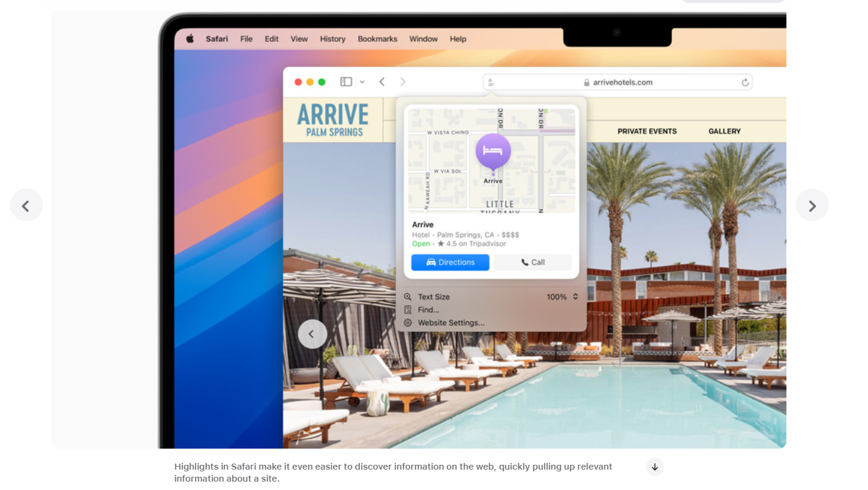Click the Arrive Palm Springs logo
This screenshot has height=490, width=868.
coord(334,120)
